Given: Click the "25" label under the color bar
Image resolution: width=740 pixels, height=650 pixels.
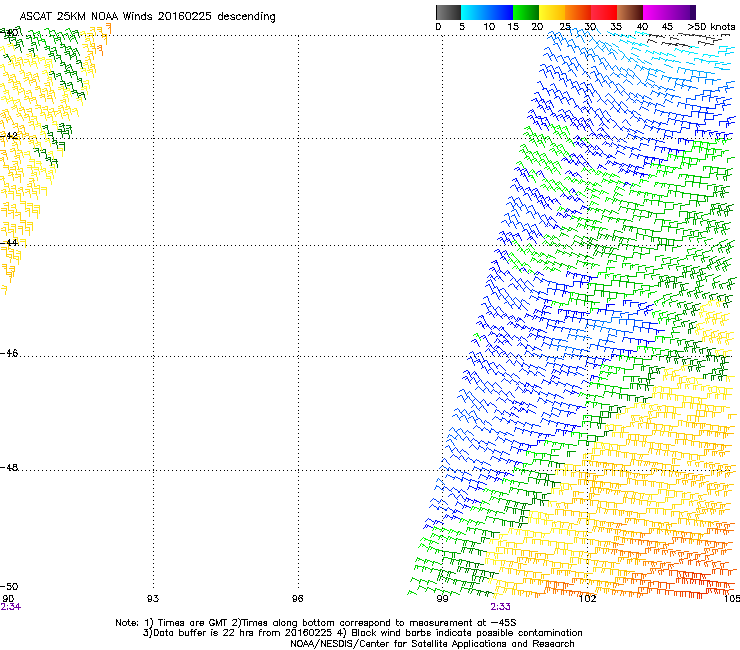Looking at the screenshot, I should coord(565,27).
